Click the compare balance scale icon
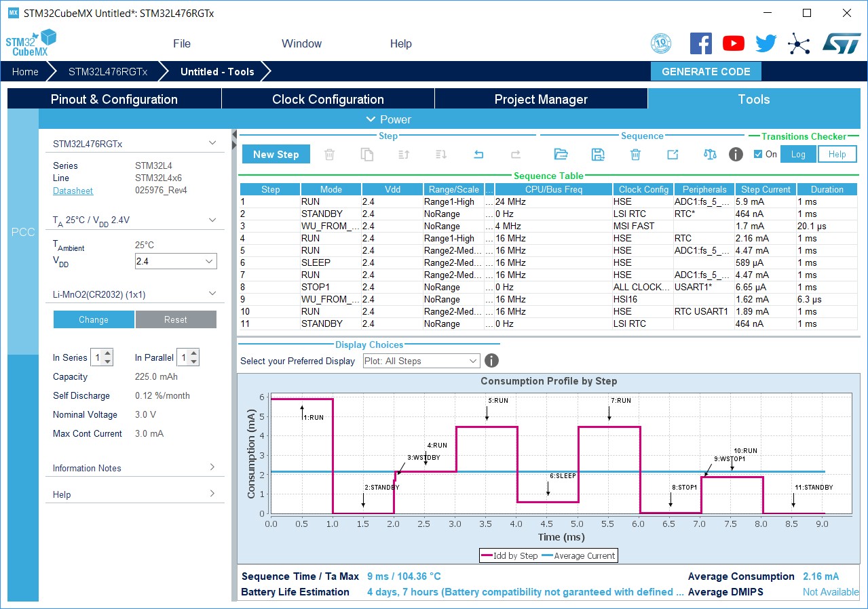The width and height of the screenshot is (868, 609). coord(711,155)
